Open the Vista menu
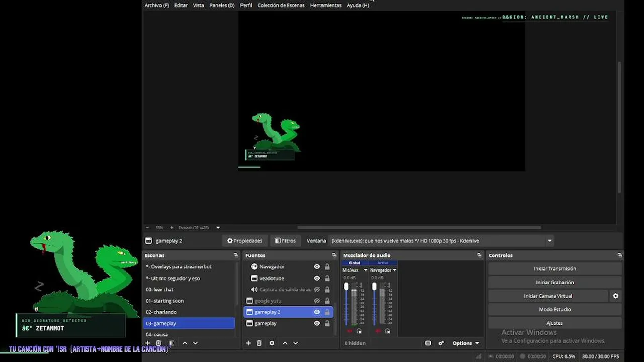The image size is (644, 362). coord(198,5)
